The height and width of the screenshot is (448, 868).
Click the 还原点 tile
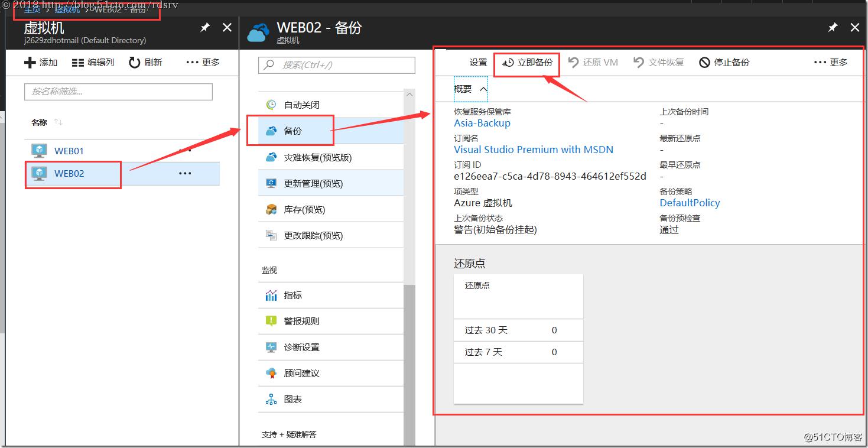coord(518,339)
